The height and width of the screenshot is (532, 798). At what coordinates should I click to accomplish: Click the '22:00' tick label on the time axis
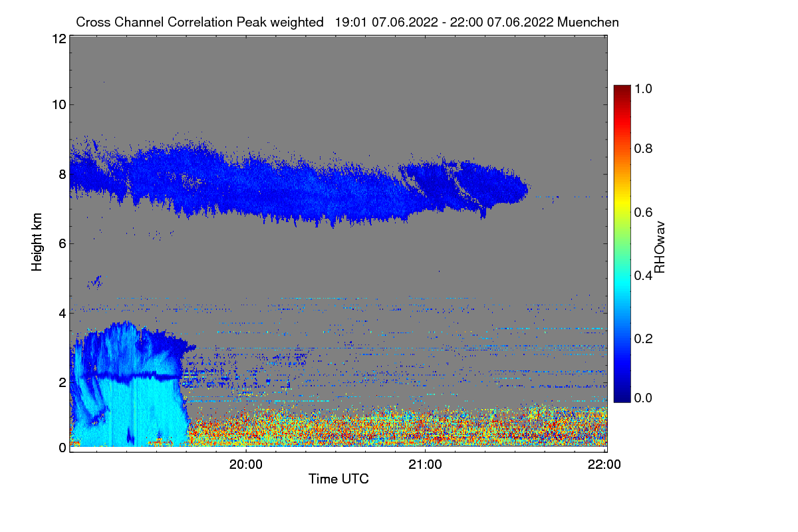click(605, 465)
